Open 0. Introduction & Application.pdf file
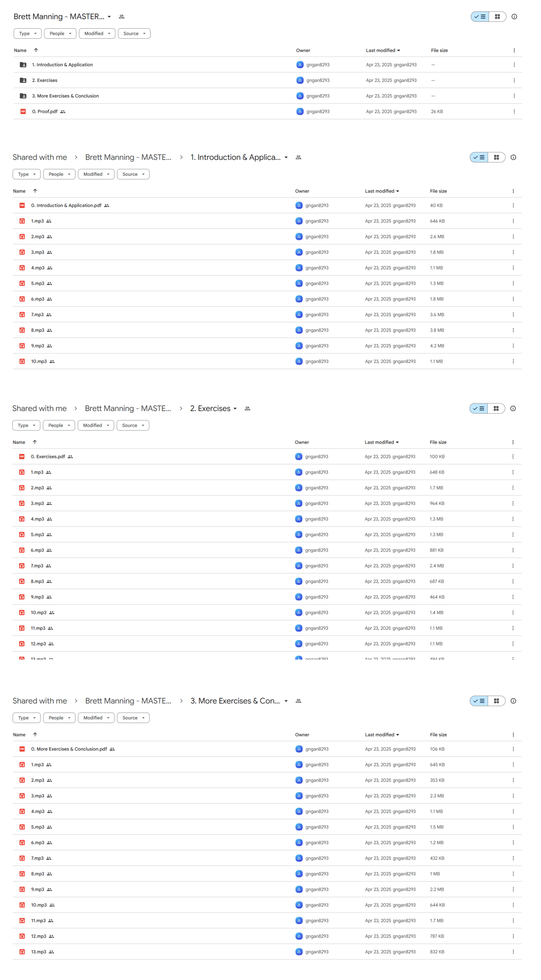 tap(66, 206)
